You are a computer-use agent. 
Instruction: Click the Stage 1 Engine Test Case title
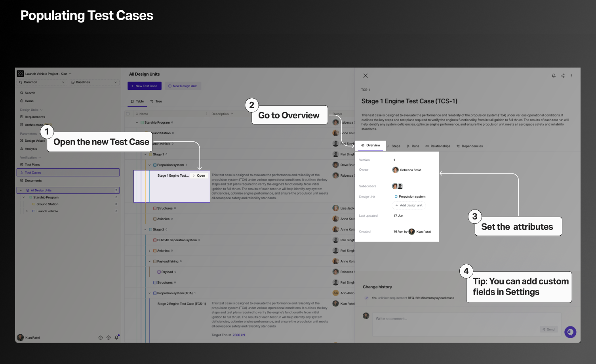(409, 101)
